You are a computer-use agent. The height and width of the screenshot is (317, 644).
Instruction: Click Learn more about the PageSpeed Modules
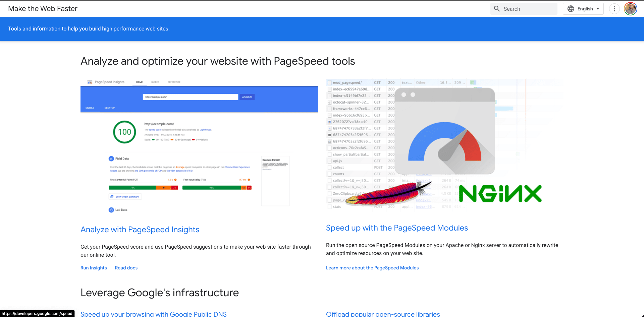click(x=372, y=268)
